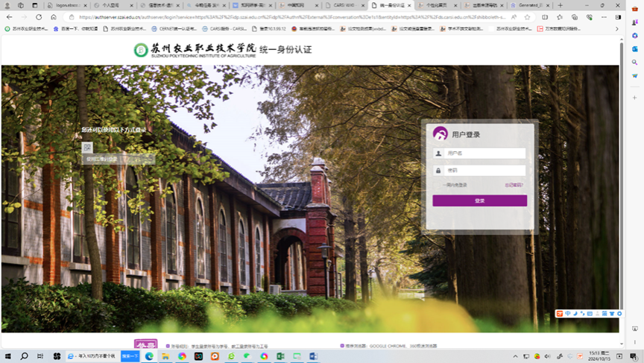
Task: Switch to the CARSI browser tab
Action: point(344,5)
